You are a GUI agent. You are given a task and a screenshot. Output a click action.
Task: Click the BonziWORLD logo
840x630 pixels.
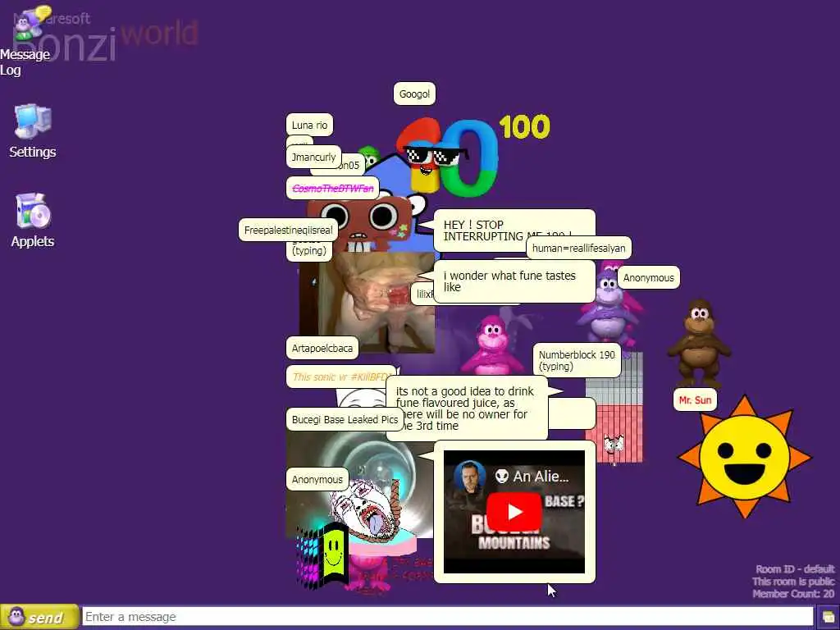tap(105, 36)
